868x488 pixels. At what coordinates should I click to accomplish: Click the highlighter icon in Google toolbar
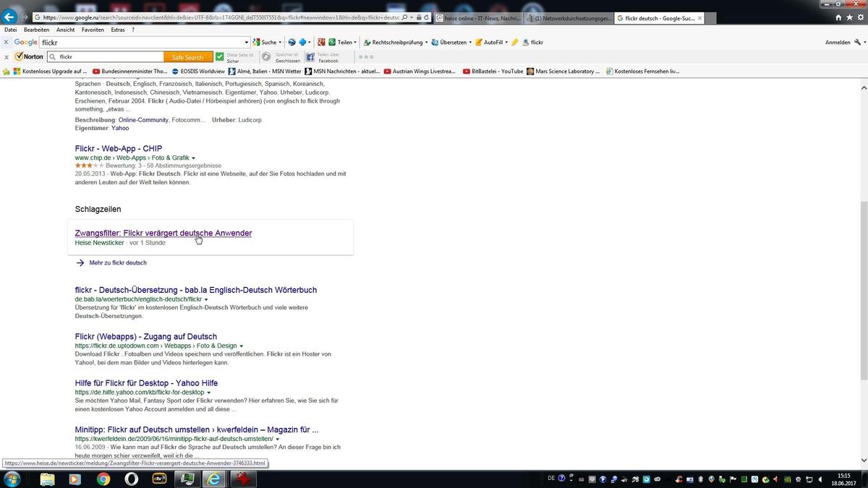(515, 42)
